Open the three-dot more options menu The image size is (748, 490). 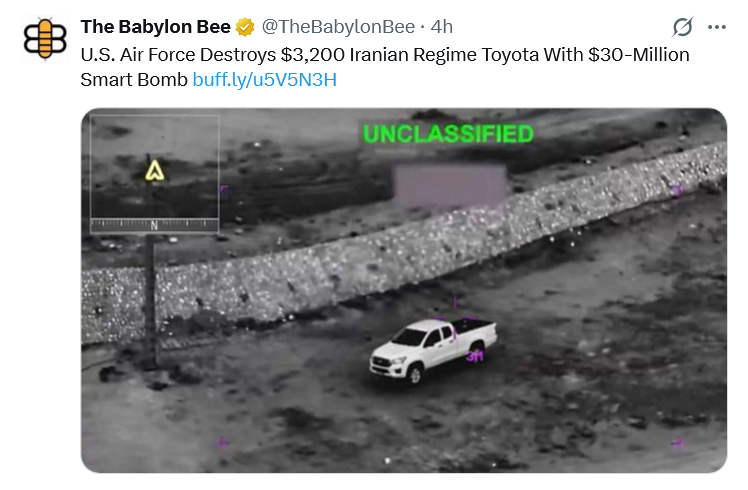pyautogui.click(x=717, y=27)
